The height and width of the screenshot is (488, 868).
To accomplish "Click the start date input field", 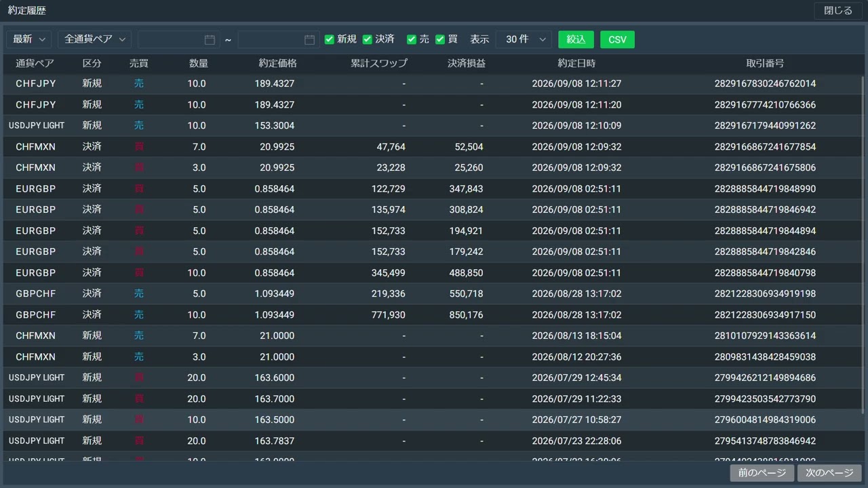I will (x=179, y=39).
